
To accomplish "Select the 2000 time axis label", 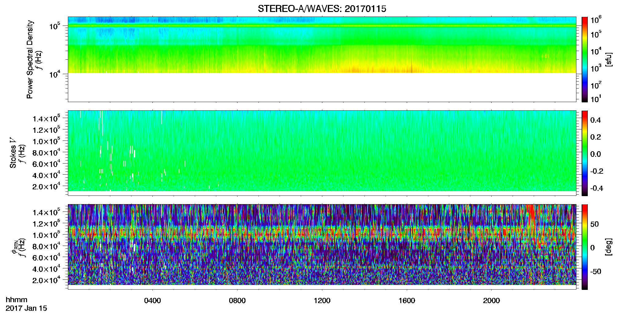I will 491,301.
